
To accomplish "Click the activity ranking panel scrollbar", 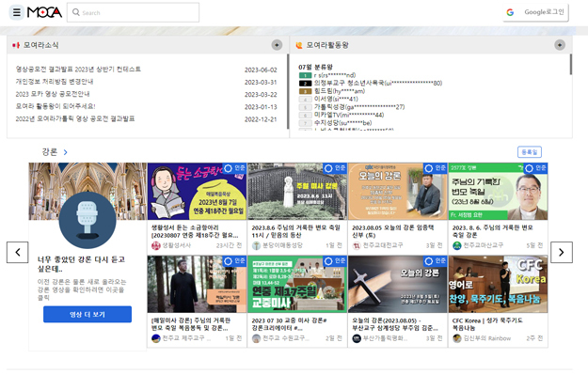I will point(571,65).
